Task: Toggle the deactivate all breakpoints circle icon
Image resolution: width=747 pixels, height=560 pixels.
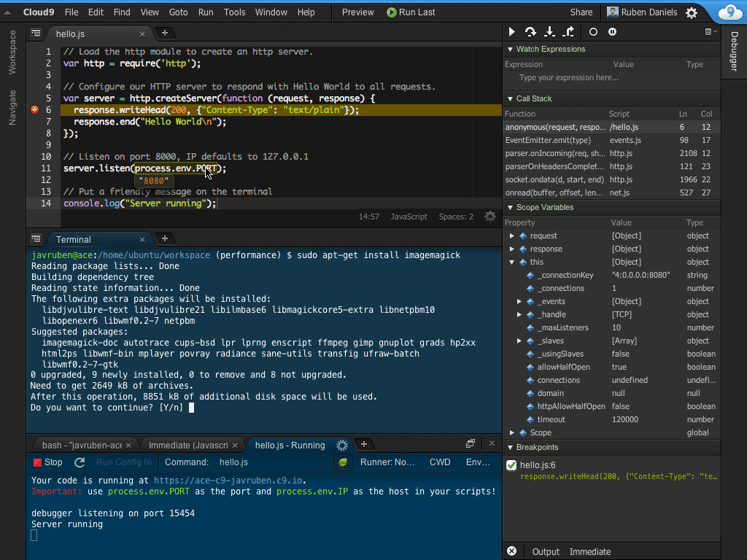Action: point(593,32)
